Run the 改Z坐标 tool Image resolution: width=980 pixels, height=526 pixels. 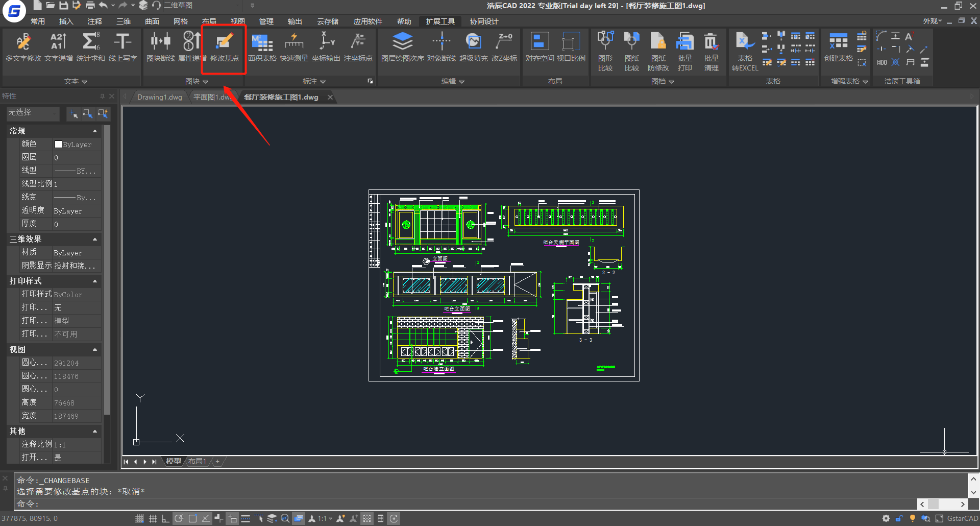pyautogui.click(x=504, y=47)
